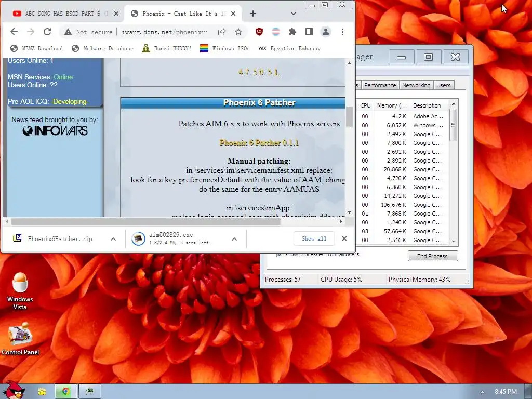The image size is (532, 399).
Task: Click the aim502829.exe download in progress
Action: click(179, 239)
